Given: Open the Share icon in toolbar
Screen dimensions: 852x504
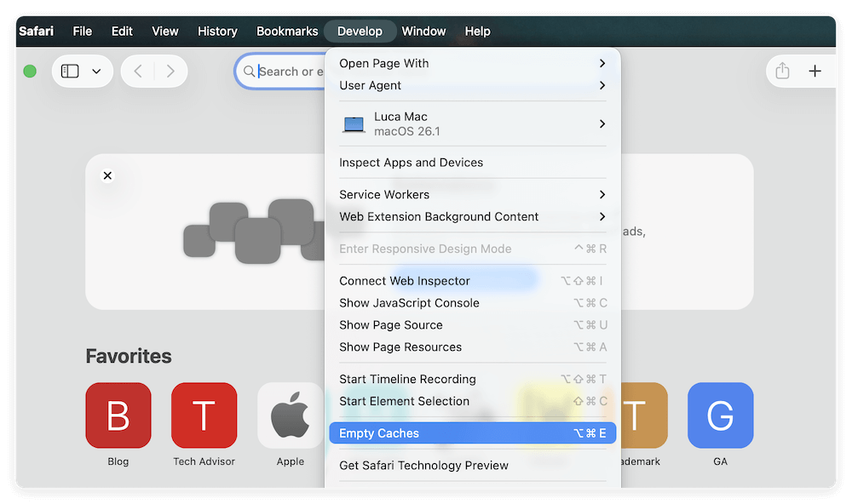Looking at the screenshot, I should click(782, 72).
